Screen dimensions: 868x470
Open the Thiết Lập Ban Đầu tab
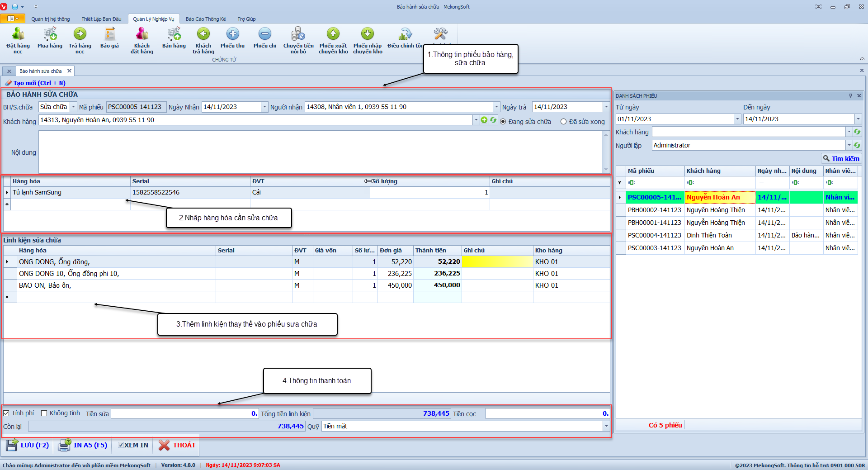click(101, 19)
